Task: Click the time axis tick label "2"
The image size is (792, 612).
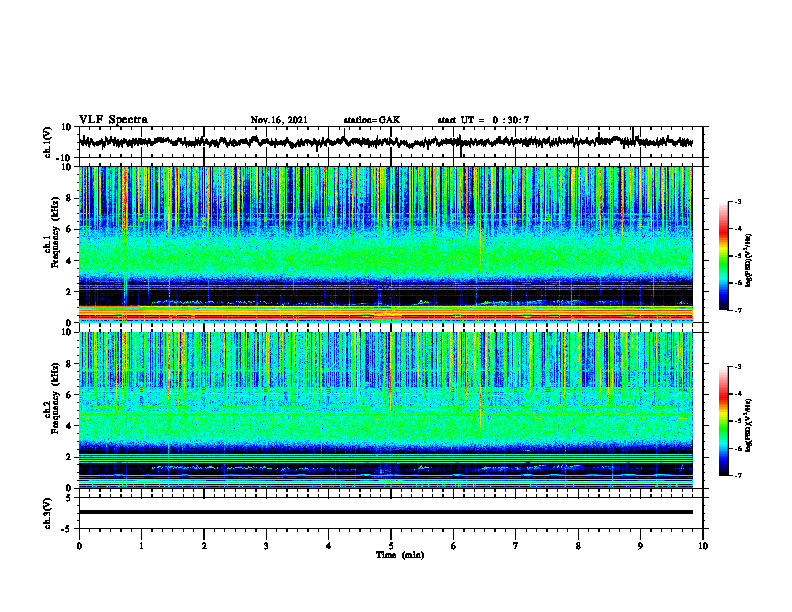Action: tap(204, 546)
